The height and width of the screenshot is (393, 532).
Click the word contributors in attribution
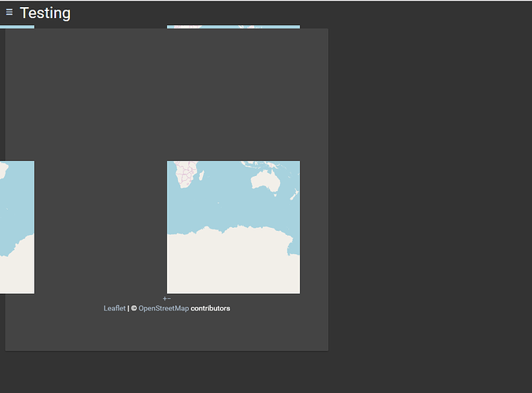coord(210,308)
